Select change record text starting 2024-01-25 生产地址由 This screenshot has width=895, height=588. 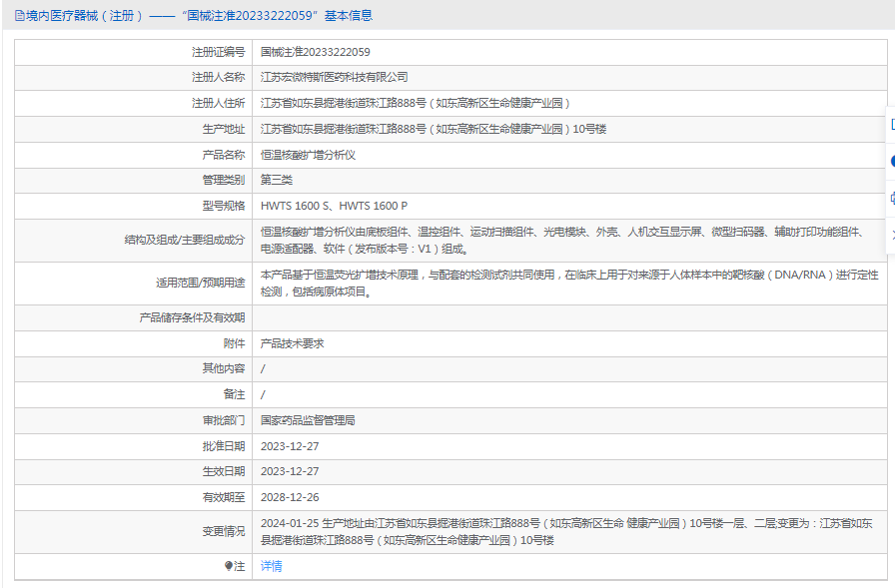pyautogui.click(x=566, y=531)
